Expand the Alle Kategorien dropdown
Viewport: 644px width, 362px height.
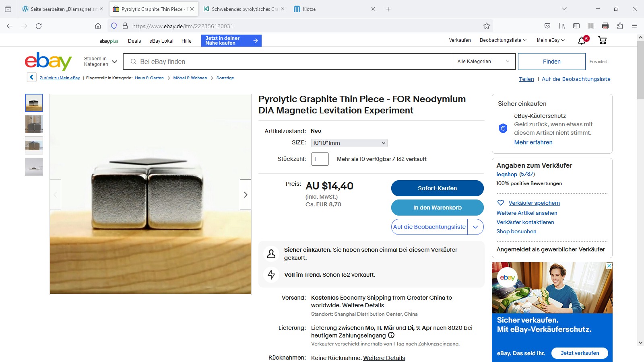coord(483,62)
